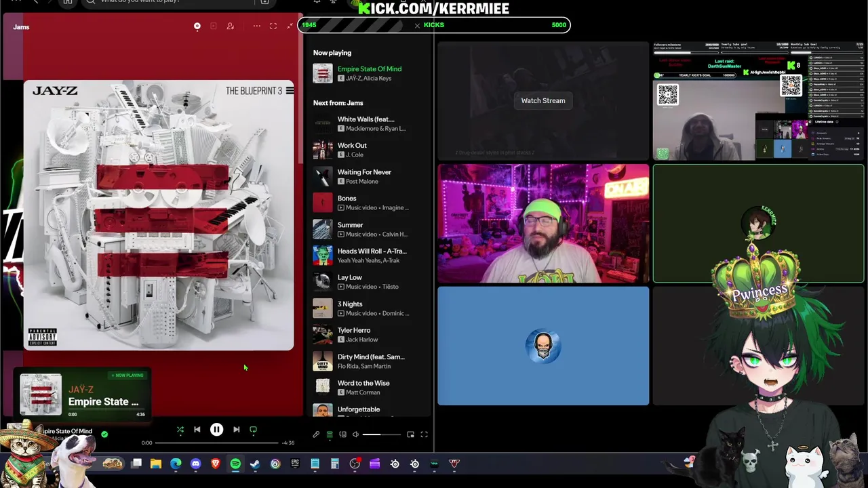Click the Watch Stream button

coord(543,100)
